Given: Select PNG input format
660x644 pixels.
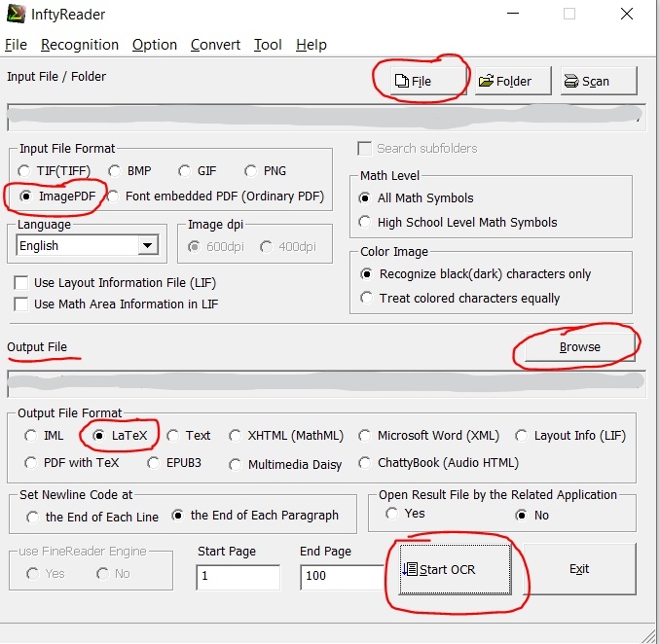Looking at the screenshot, I should pyautogui.click(x=265, y=171).
